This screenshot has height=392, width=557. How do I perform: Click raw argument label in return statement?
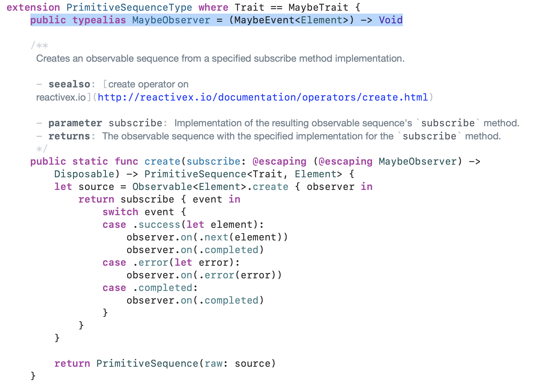point(213,364)
